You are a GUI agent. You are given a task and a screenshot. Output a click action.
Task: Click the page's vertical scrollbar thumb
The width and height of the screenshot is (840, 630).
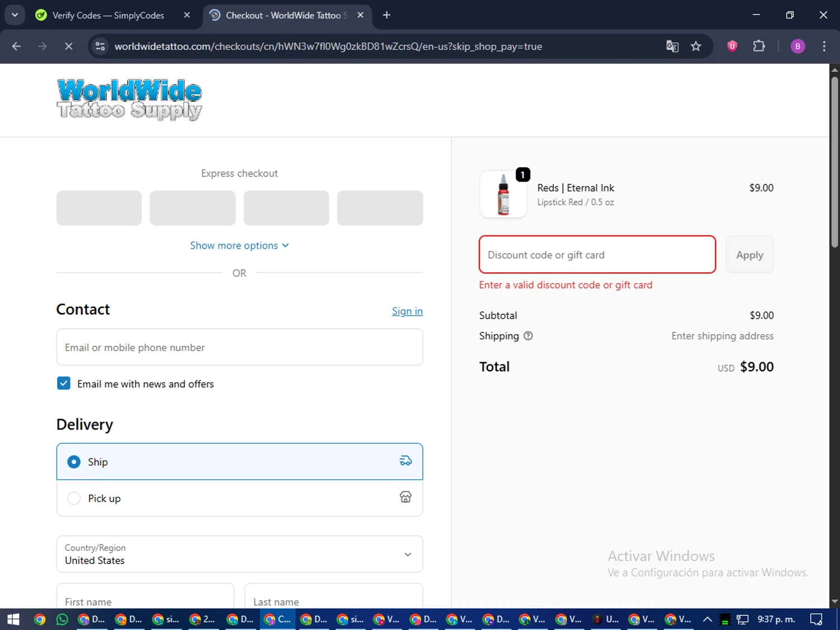(x=834, y=162)
